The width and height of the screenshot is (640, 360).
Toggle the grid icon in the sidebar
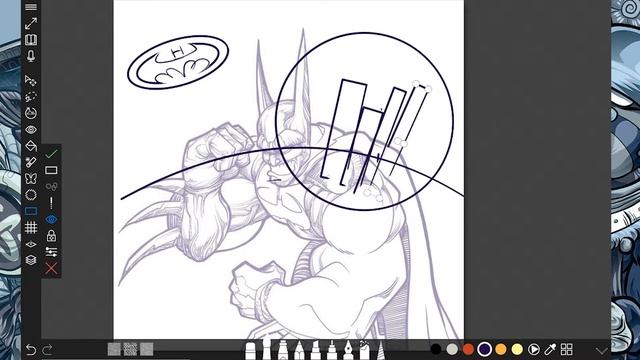[31, 227]
